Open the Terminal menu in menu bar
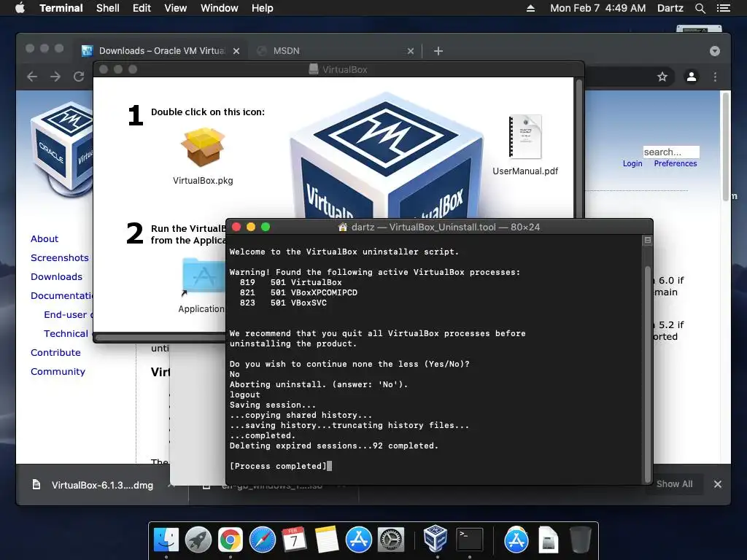The width and height of the screenshot is (747, 560). tap(61, 8)
